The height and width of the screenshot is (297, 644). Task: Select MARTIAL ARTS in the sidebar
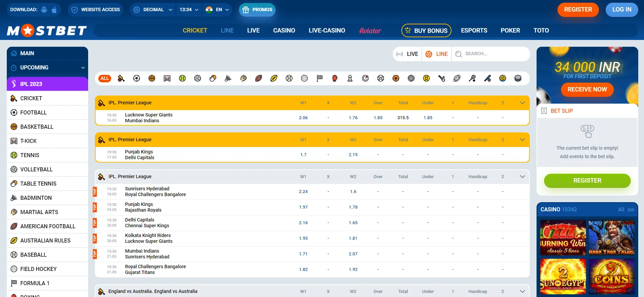[47, 212]
